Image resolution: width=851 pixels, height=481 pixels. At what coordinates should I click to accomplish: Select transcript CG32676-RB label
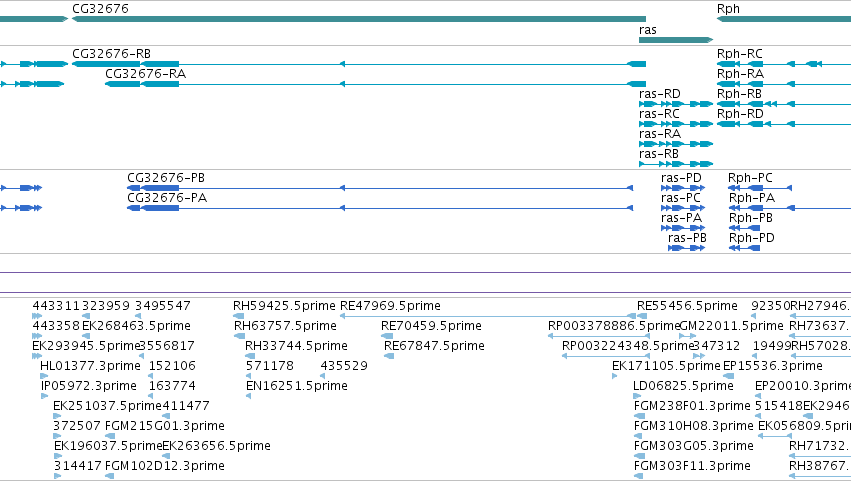[111, 54]
